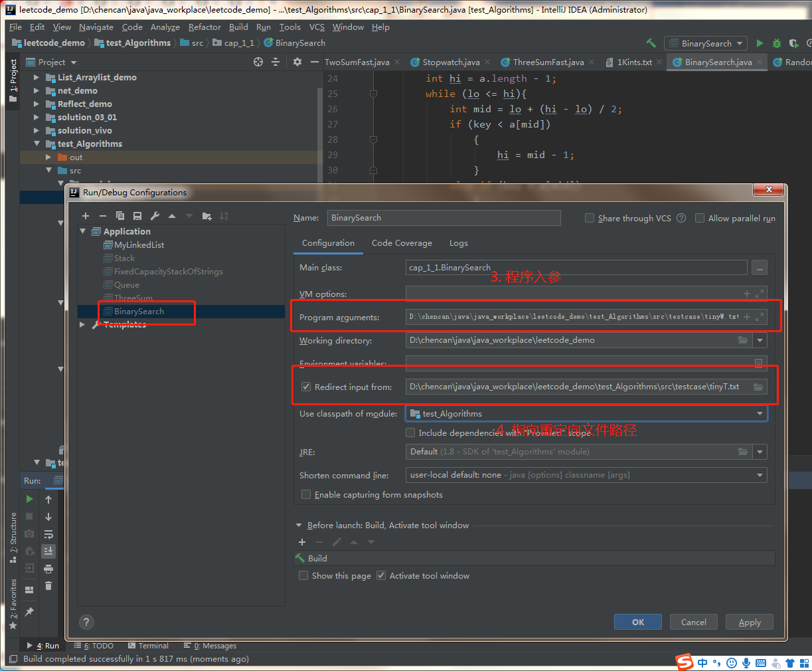Open the Refactor menu
Screen dimensions: 812x671
[x=204, y=27]
